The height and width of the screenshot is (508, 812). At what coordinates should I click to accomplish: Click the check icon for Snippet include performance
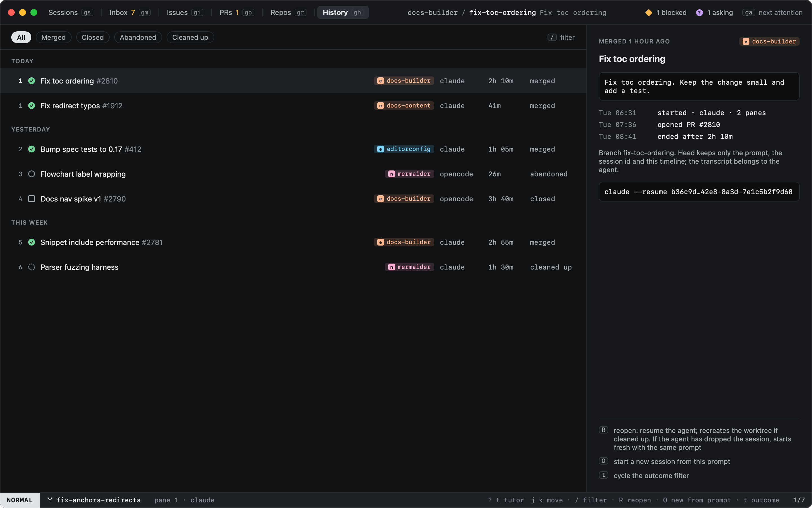(32, 242)
